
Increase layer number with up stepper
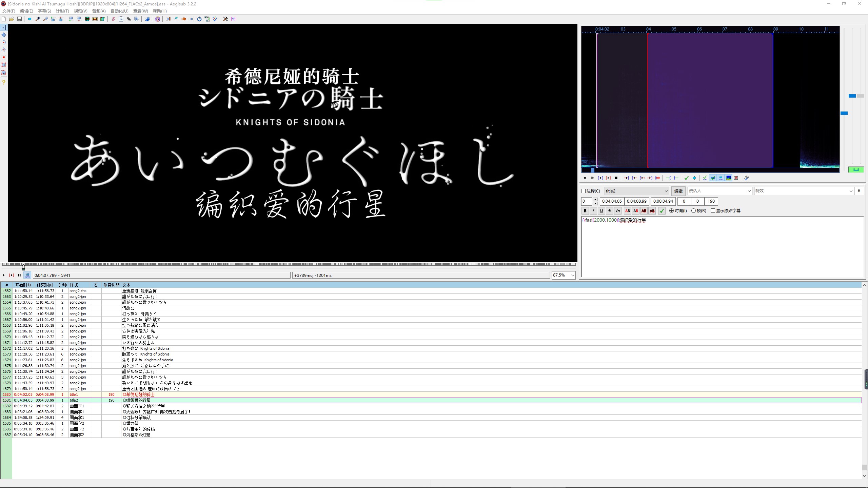coord(595,200)
